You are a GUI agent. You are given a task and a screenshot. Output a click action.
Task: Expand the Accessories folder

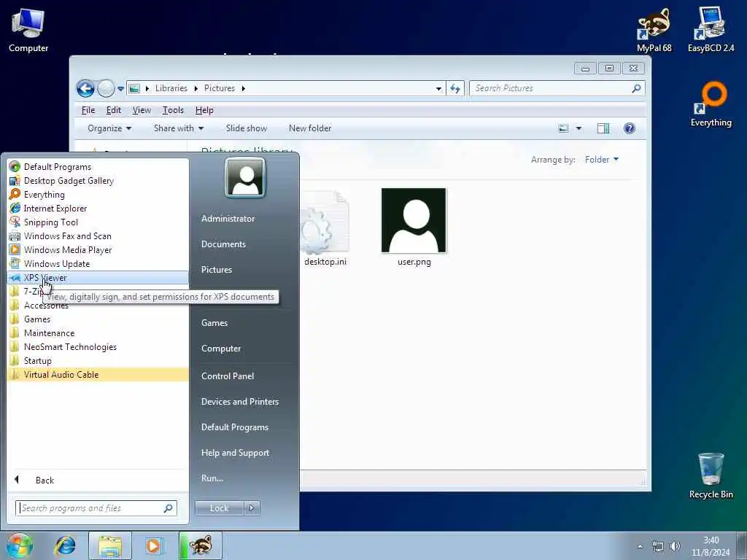click(98, 306)
